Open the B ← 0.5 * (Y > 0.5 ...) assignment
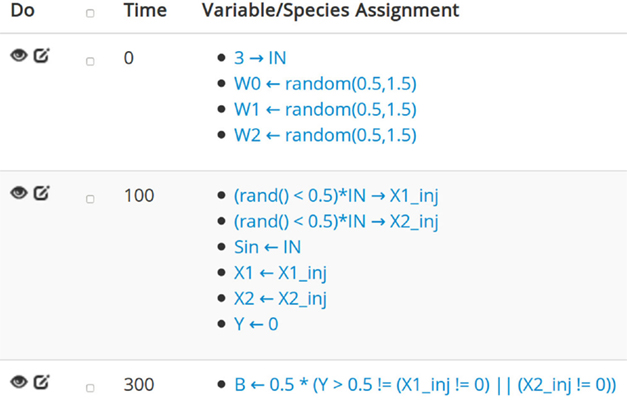Screen dimensions: 627x400 tap(425, 385)
